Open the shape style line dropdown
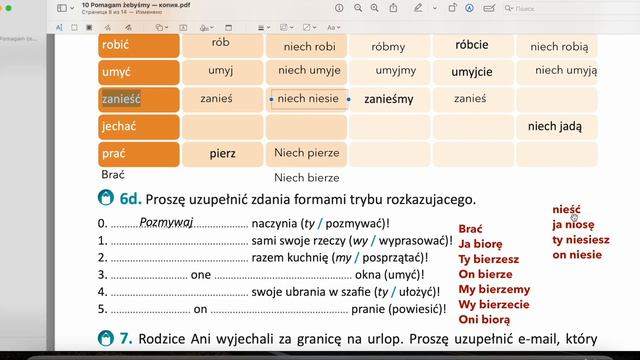 pyautogui.click(x=264, y=27)
